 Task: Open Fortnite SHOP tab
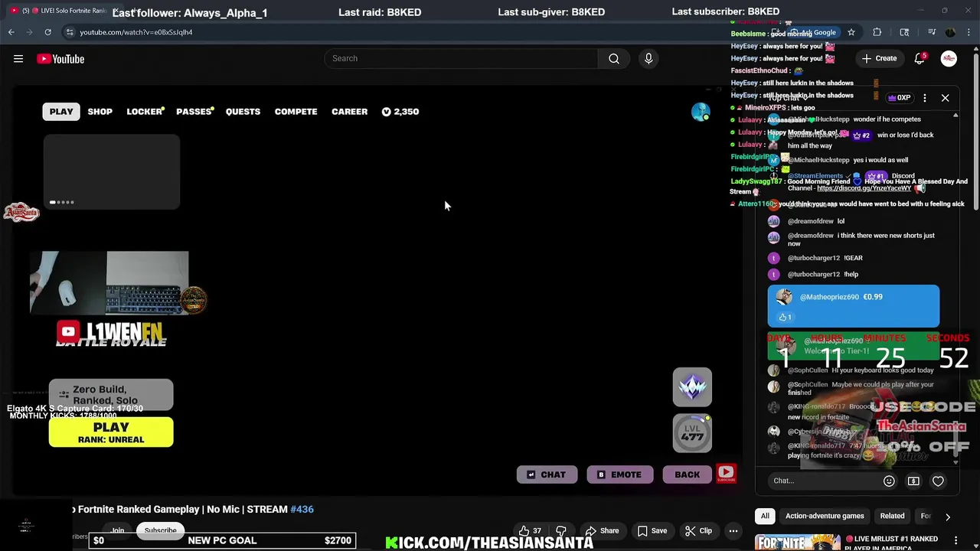100,112
